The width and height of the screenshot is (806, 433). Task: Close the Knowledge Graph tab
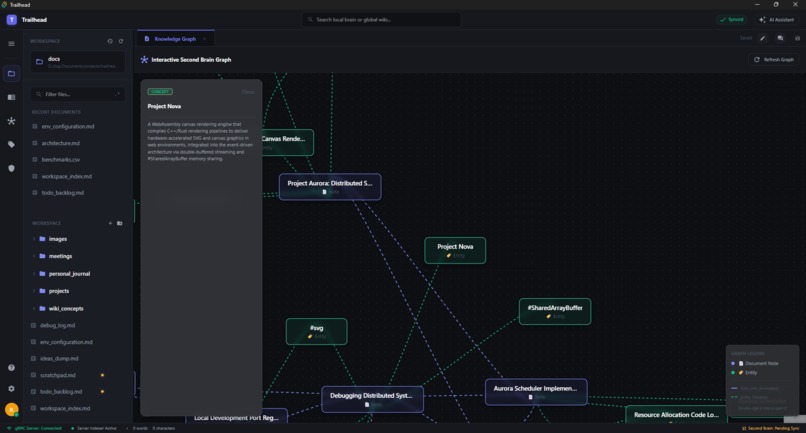[x=205, y=39]
